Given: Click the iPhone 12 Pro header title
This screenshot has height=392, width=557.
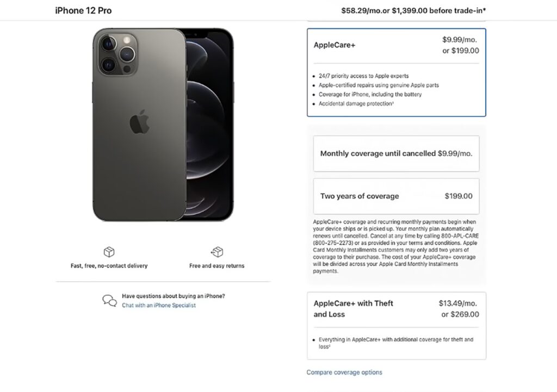Looking at the screenshot, I should pos(83,10).
